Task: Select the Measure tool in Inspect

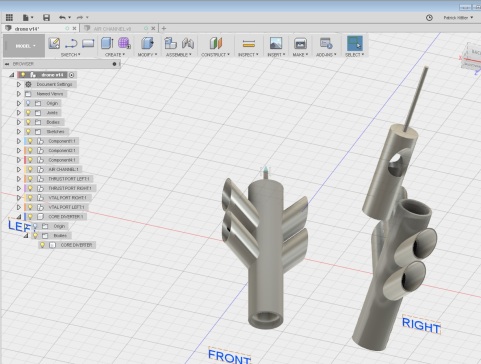Action: 249,43
